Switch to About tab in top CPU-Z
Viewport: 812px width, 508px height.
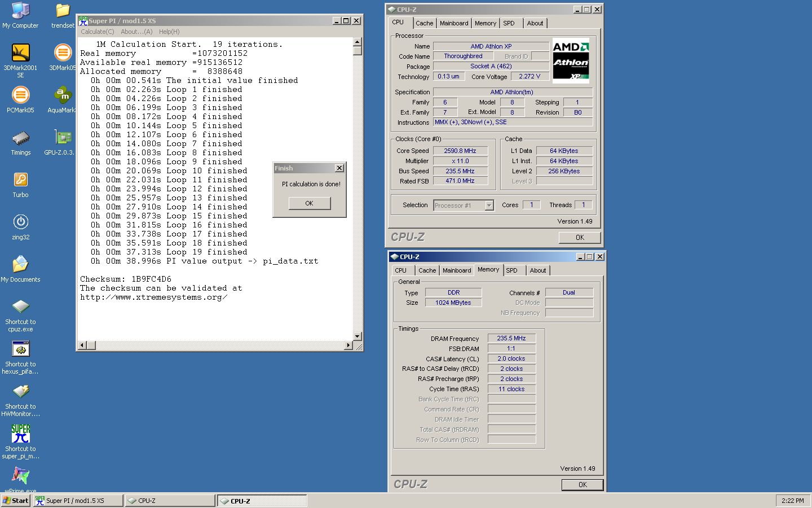click(x=535, y=23)
